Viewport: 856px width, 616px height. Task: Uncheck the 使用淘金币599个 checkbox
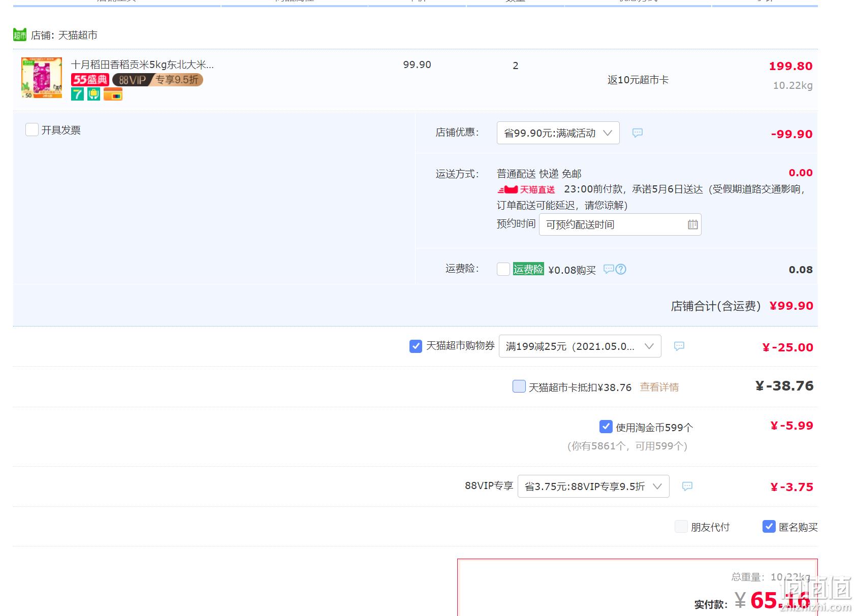(606, 427)
